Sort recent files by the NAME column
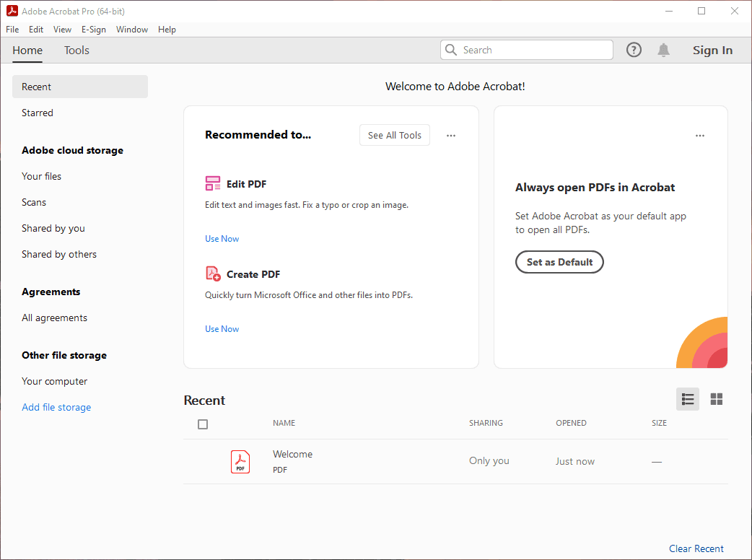Viewport: 752px width, 560px height. coord(284,423)
